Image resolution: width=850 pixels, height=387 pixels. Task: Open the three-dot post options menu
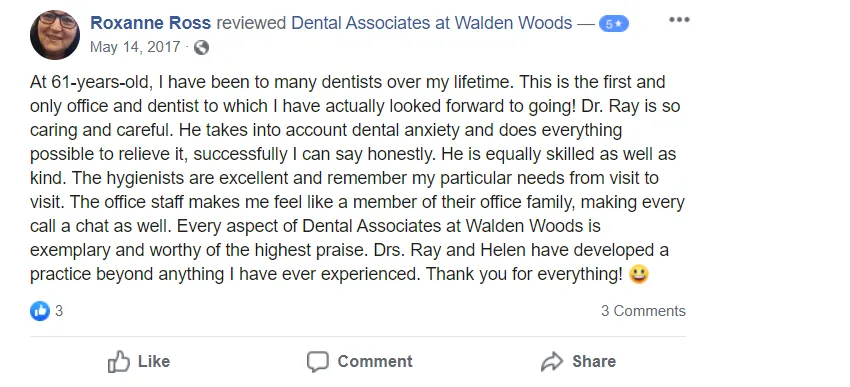tap(679, 20)
